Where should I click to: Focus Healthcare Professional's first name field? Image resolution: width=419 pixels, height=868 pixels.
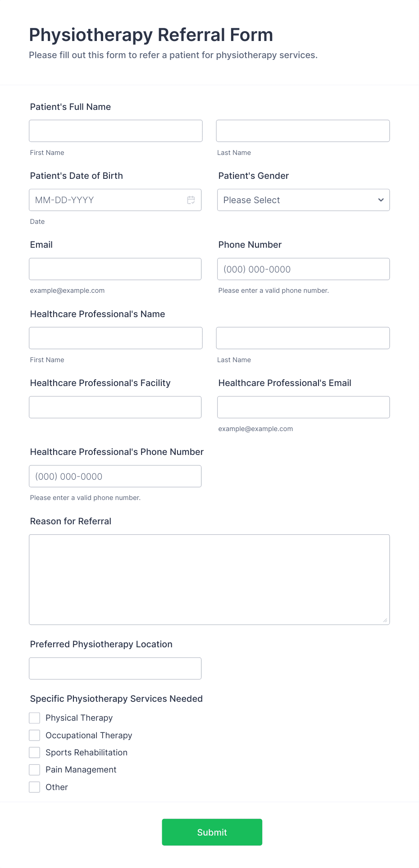coord(116,338)
